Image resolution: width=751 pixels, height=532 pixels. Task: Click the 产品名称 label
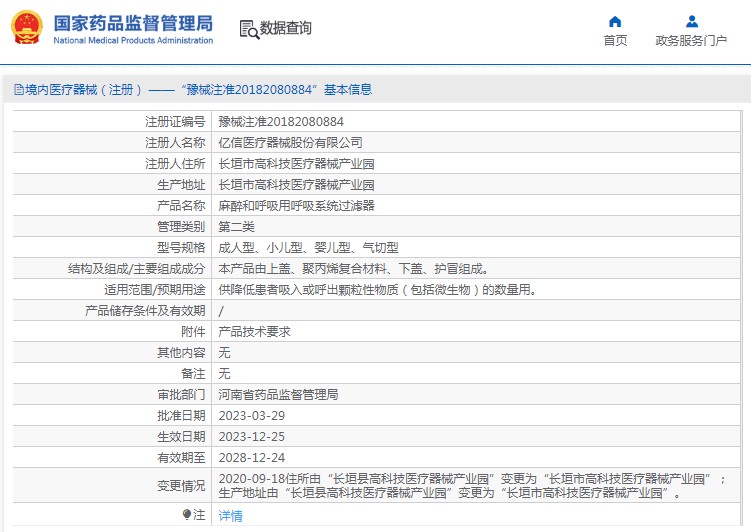pyautogui.click(x=181, y=206)
